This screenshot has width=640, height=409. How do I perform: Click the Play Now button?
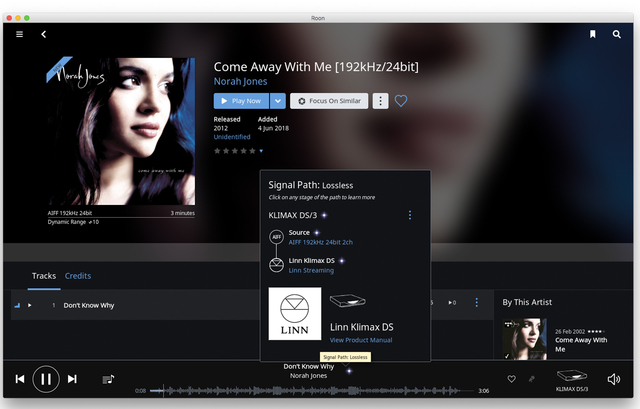click(241, 101)
